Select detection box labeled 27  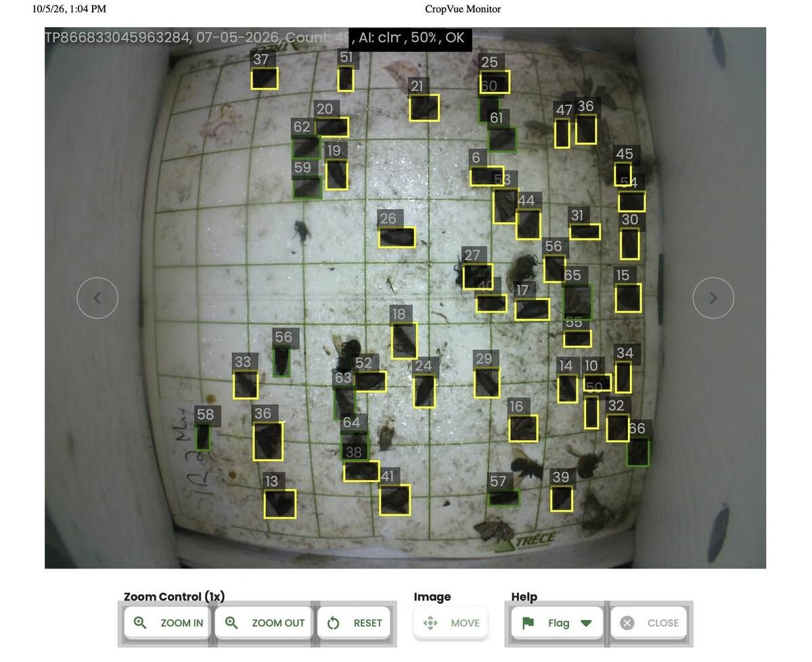pos(478,276)
